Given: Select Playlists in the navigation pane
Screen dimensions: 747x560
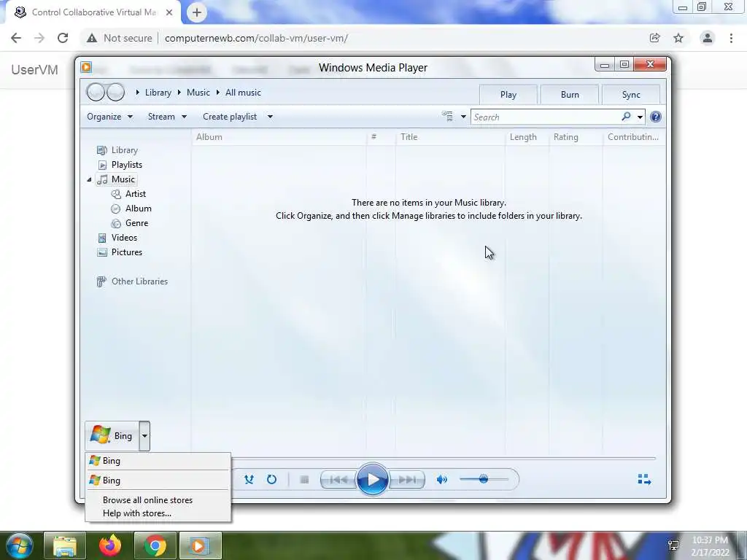Looking at the screenshot, I should coord(127,165).
